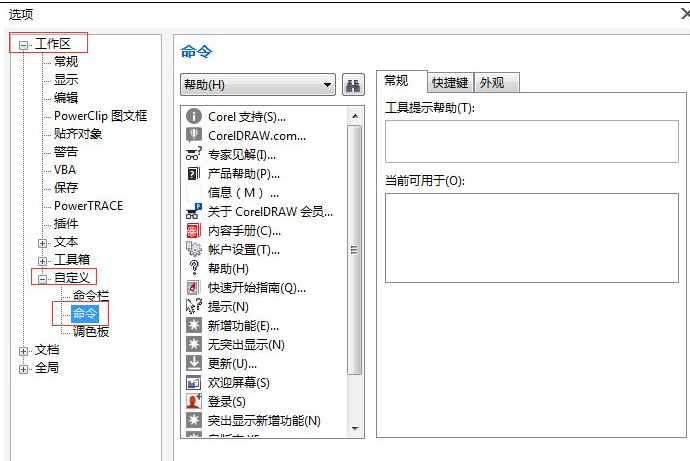The height and width of the screenshot is (461, 690).
Task: Collapse the 工作区 tree node
Action: pos(23,45)
